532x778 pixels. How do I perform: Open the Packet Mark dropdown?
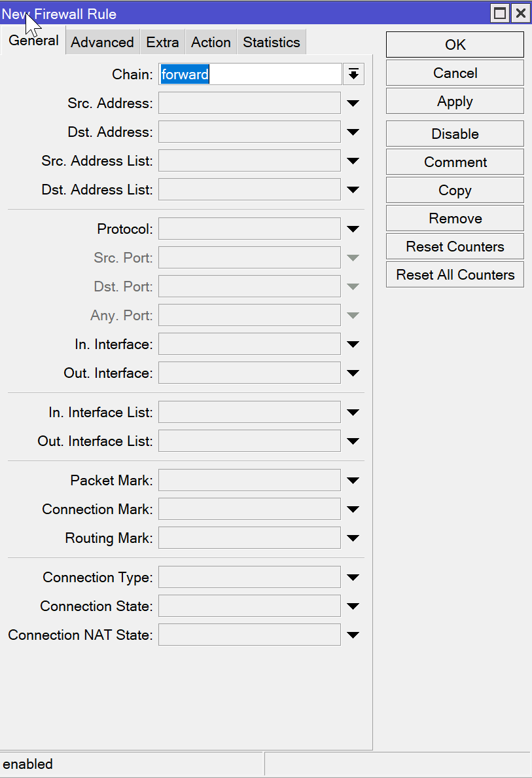pyautogui.click(x=353, y=480)
